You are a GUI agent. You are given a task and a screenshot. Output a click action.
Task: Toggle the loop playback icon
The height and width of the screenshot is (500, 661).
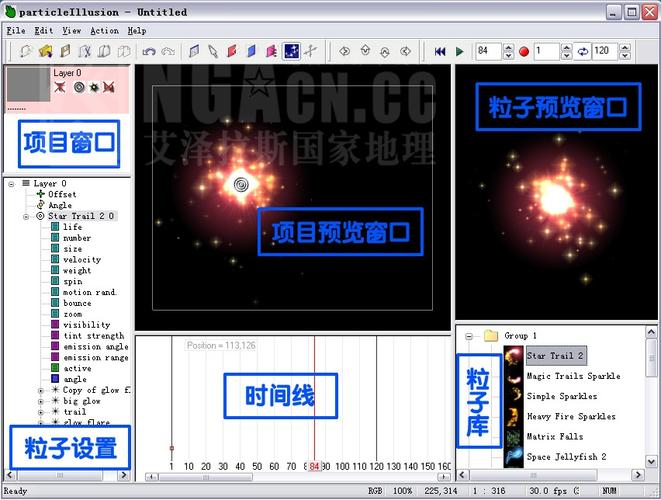tap(583, 51)
